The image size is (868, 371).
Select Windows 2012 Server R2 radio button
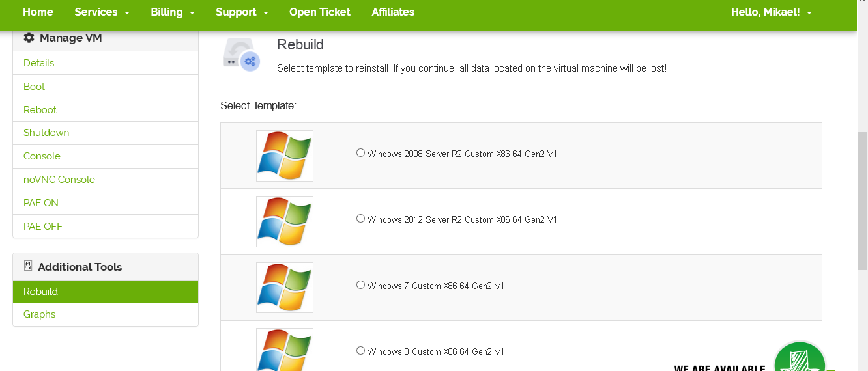click(x=360, y=219)
